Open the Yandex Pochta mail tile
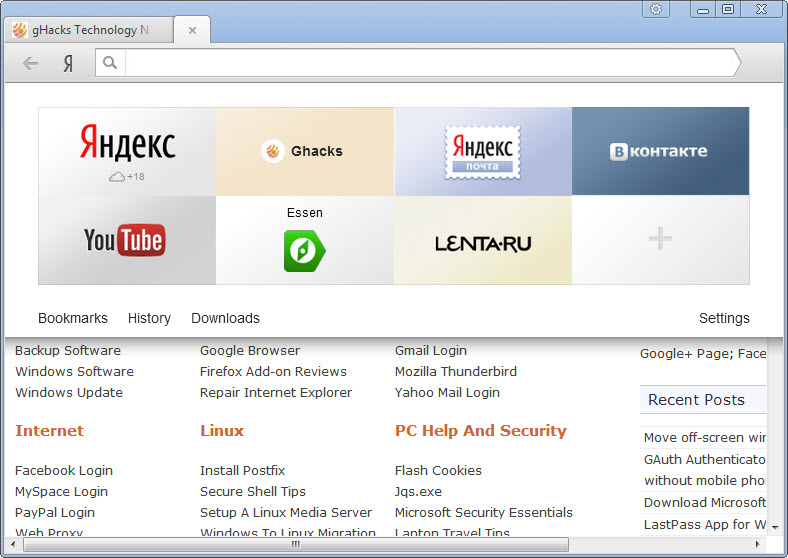Image resolution: width=788 pixels, height=558 pixels. point(483,151)
